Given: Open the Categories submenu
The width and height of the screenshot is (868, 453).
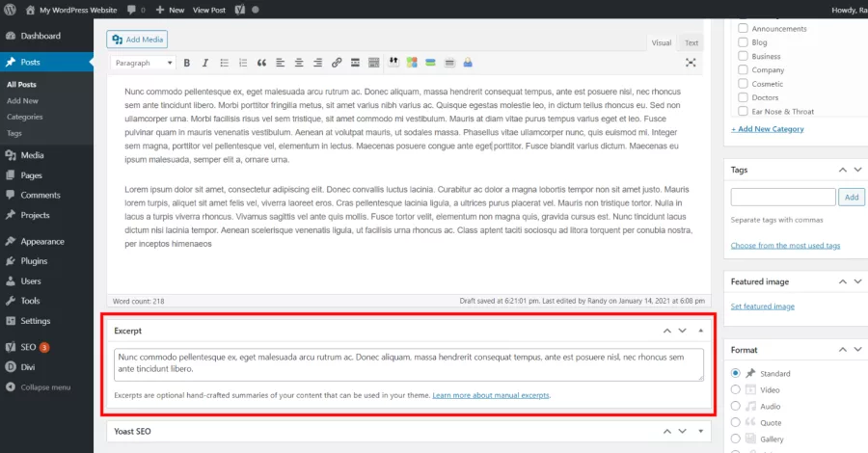Looking at the screenshot, I should point(25,117).
